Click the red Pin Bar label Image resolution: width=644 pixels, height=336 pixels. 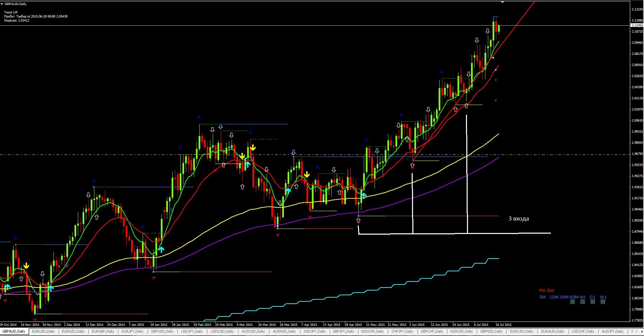[x=547, y=290]
